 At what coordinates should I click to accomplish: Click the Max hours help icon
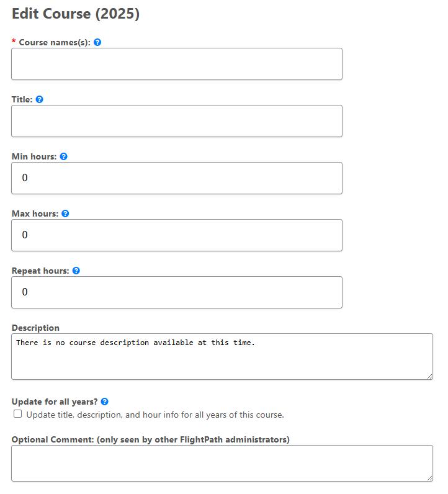pos(65,213)
